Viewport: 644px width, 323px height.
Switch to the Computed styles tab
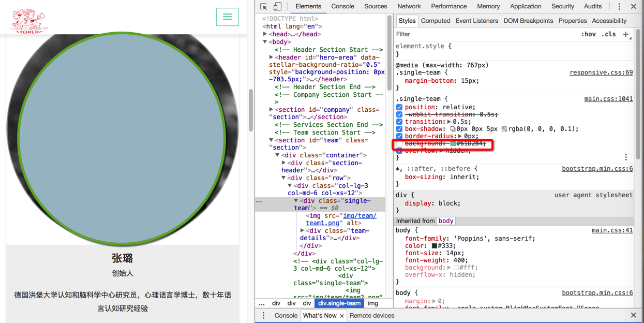436,21
